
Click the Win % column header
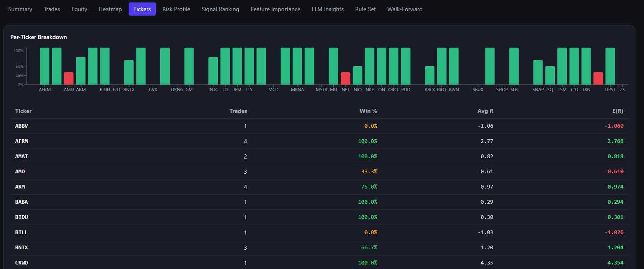tap(368, 111)
